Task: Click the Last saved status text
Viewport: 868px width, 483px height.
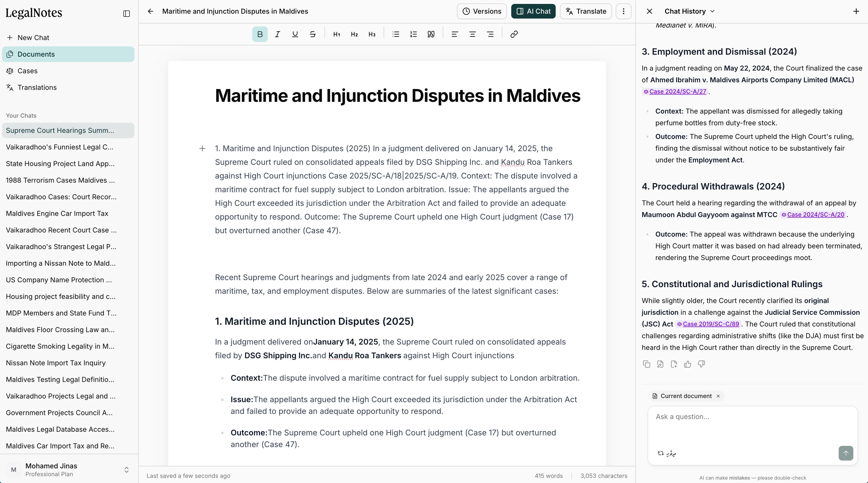Action: pyautogui.click(x=188, y=476)
